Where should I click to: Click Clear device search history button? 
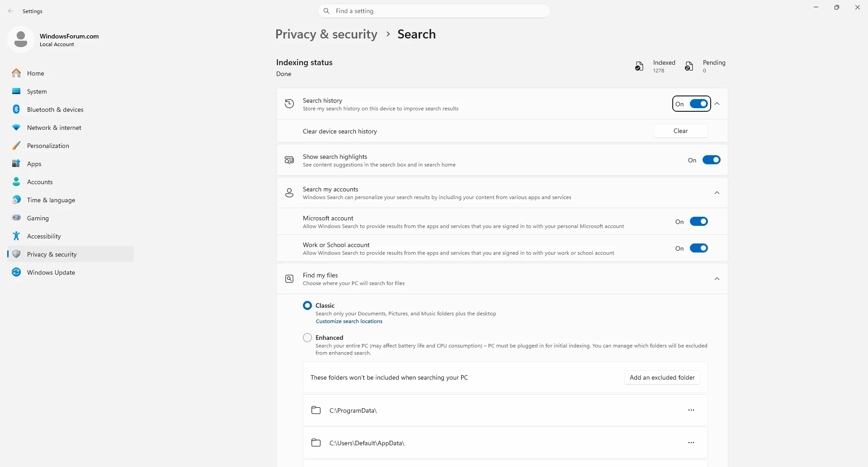(680, 131)
